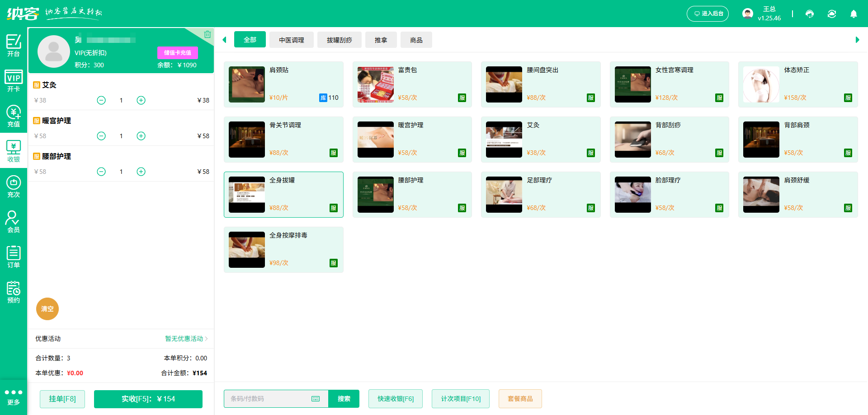
Task: Open VIP开卡 from the sidebar
Action: [x=14, y=82]
